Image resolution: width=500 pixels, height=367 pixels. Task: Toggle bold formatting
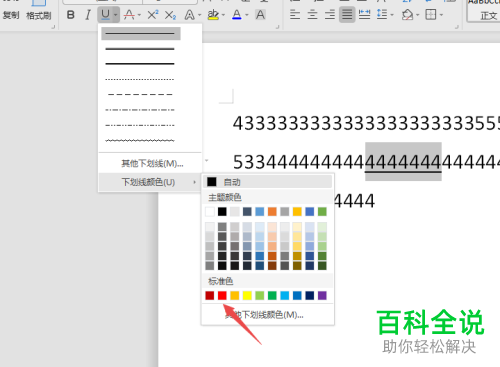(70, 15)
